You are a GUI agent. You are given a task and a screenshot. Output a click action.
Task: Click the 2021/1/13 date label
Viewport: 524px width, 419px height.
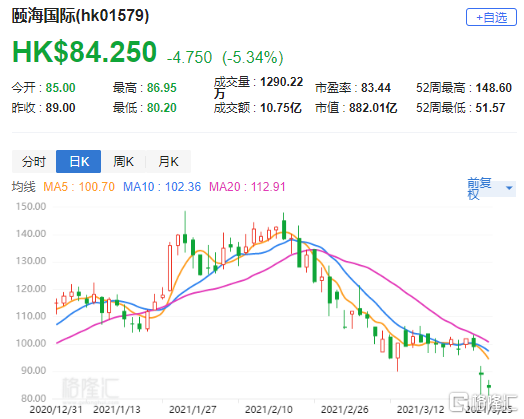117,410
